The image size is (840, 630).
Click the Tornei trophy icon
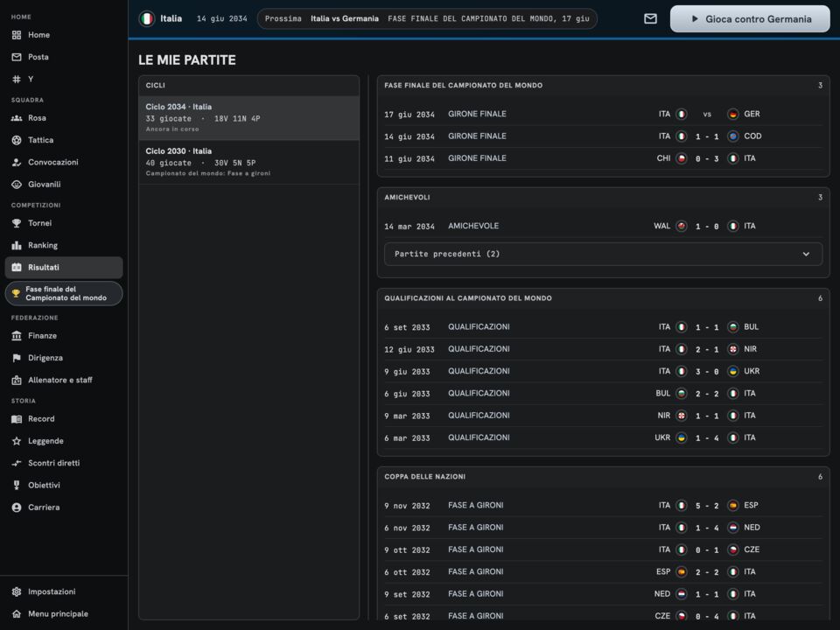click(17, 223)
